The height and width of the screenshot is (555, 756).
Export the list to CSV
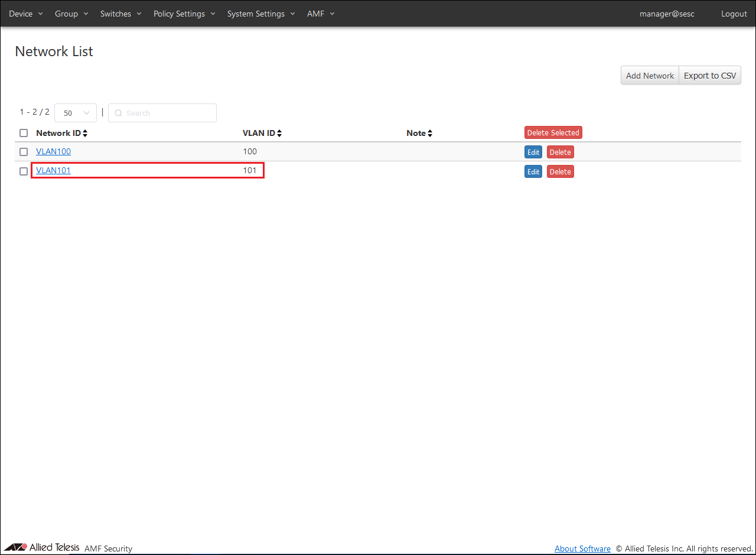click(710, 76)
